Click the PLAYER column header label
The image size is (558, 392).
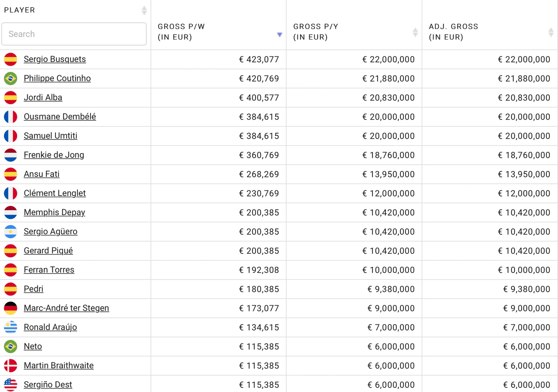(x=19, y=10)
